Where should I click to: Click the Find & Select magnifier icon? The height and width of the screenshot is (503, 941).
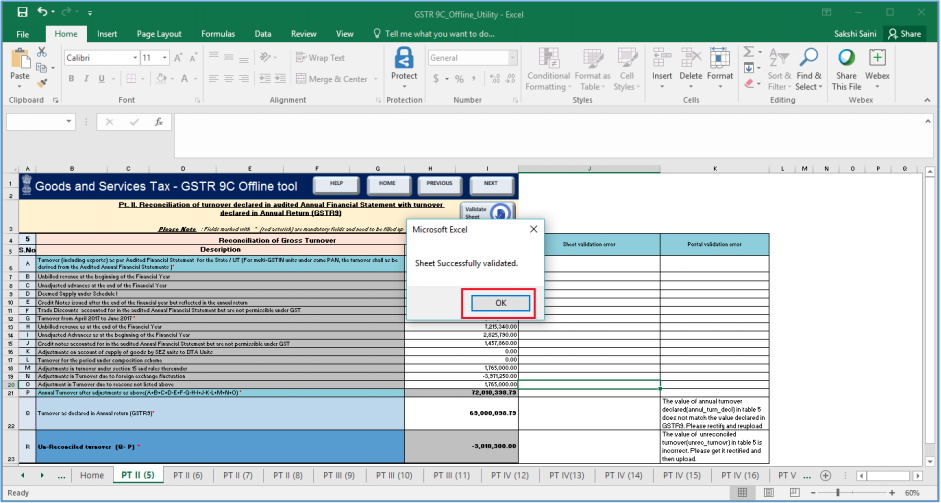pos(809,58)
